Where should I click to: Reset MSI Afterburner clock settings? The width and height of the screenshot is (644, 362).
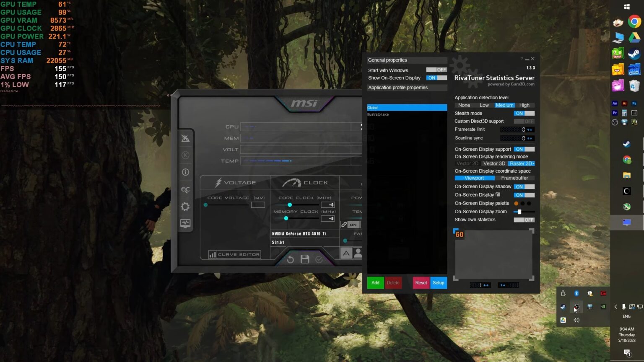pyautogui.click(x=290, y=259)
